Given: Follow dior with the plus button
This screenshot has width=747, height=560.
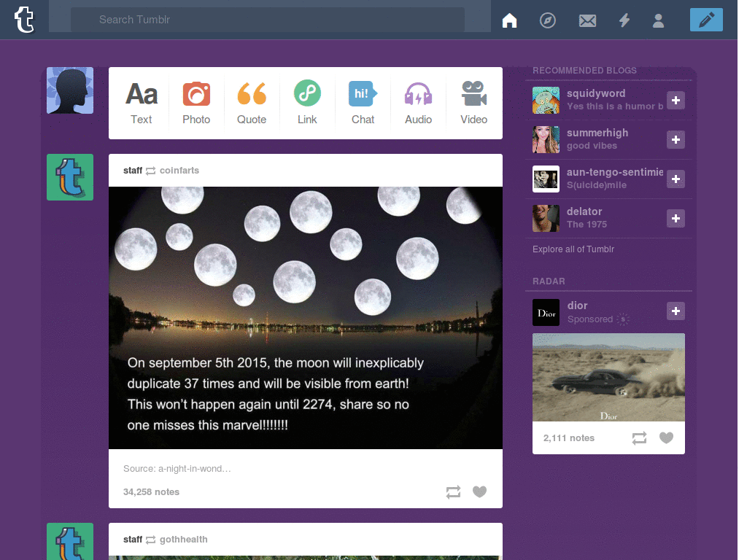Looking at the screenshot, I should click(x=676, y=311).
